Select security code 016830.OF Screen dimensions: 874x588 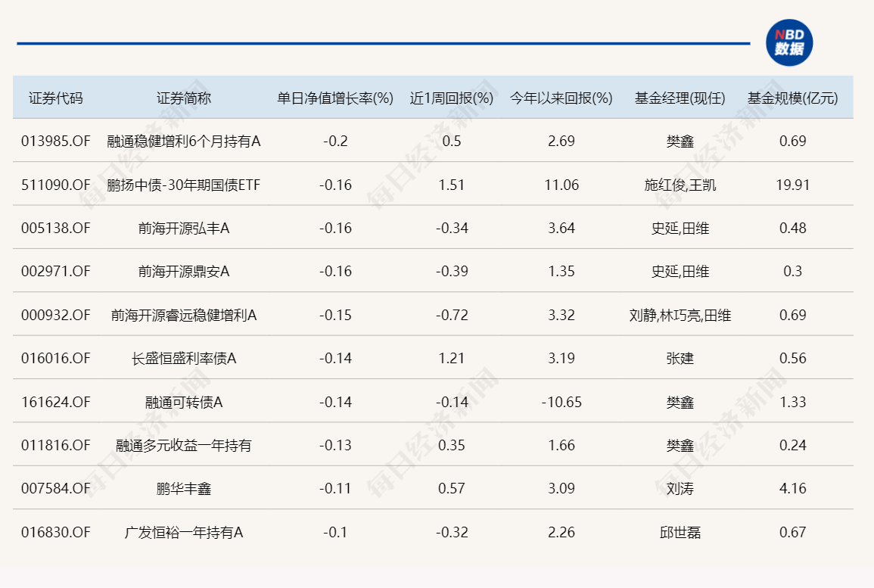pos(55,533)
